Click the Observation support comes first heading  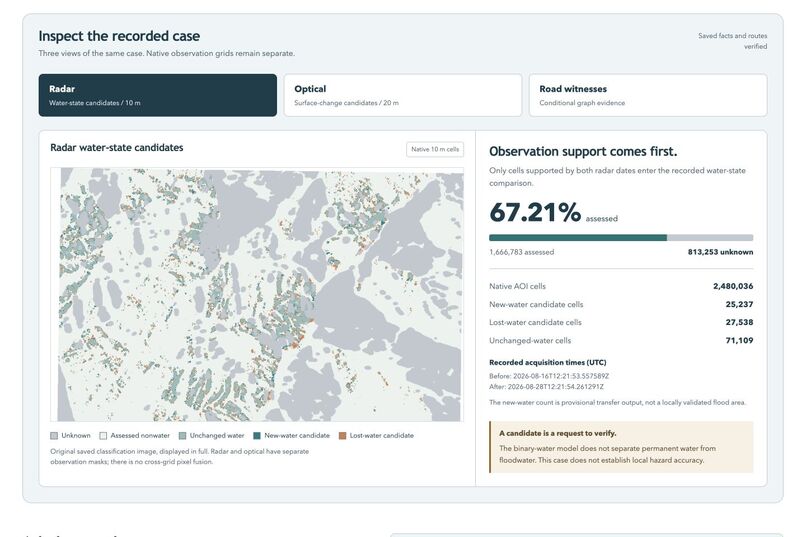[583, 152]
